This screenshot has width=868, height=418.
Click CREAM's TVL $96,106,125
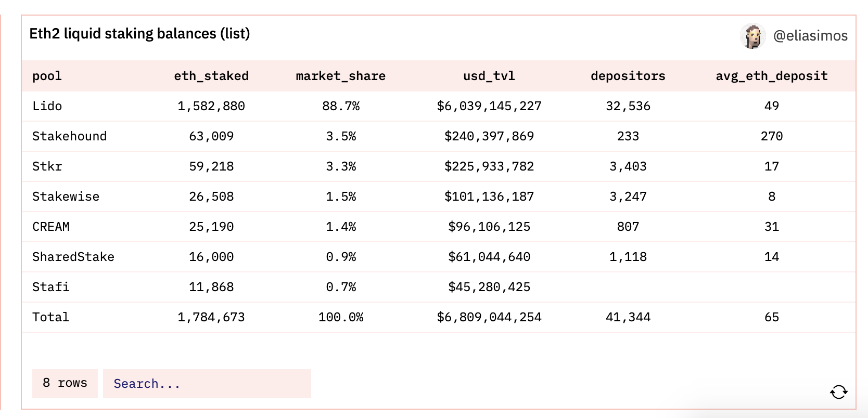(489, 227)
